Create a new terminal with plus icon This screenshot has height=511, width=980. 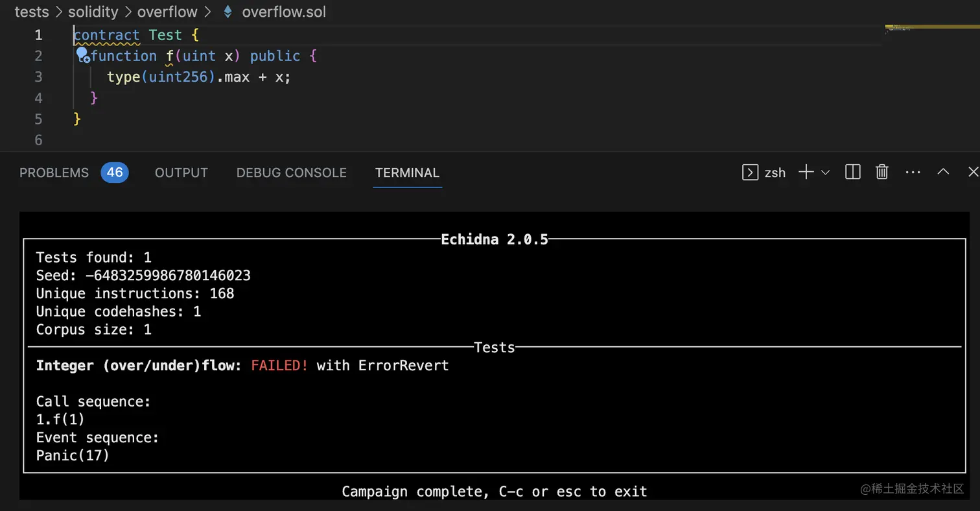[806, 172]
